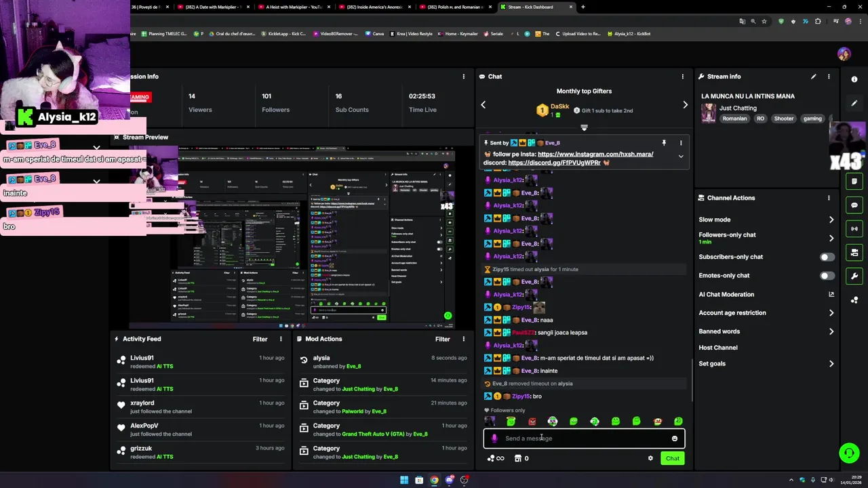Open Mod Actions Filter

click(443, 339)
